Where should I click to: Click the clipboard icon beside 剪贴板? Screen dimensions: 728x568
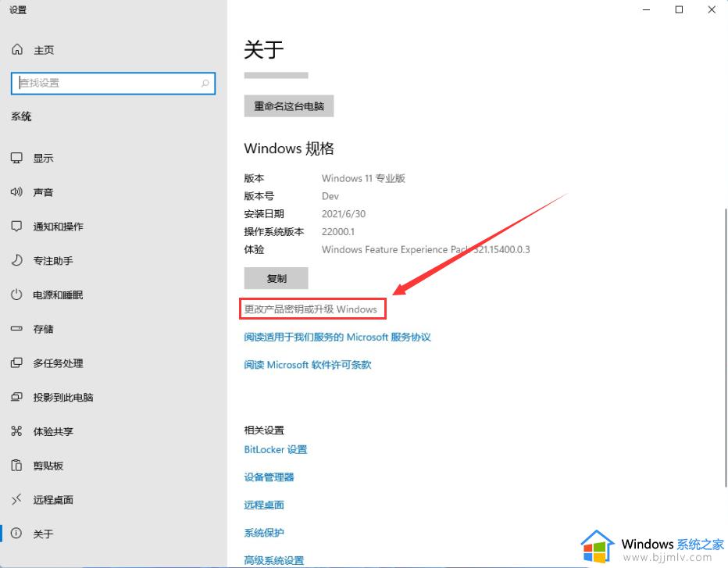coord(16,465)
